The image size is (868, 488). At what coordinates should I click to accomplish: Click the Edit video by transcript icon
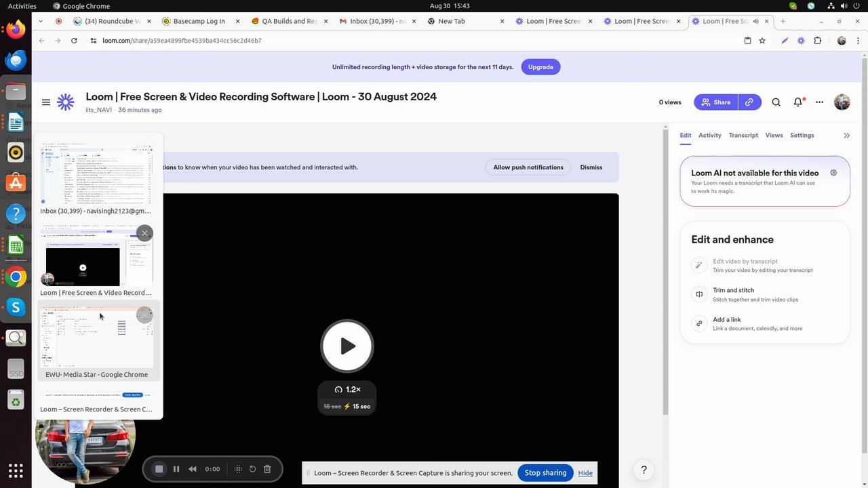pyautogui.click(x=699, y=265)
